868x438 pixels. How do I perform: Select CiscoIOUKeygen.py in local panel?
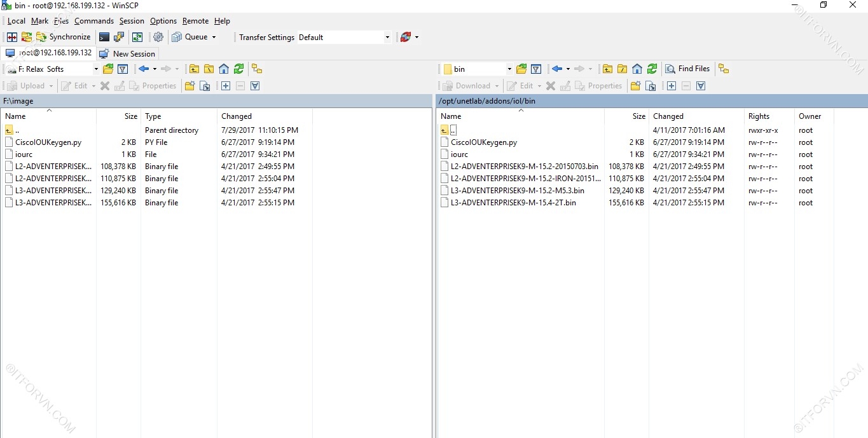48,142
